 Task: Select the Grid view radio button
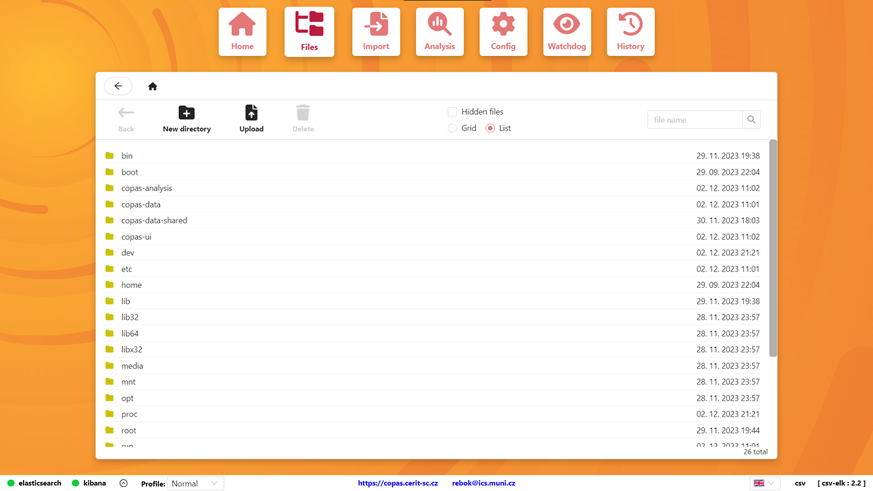tap(453, 128)
